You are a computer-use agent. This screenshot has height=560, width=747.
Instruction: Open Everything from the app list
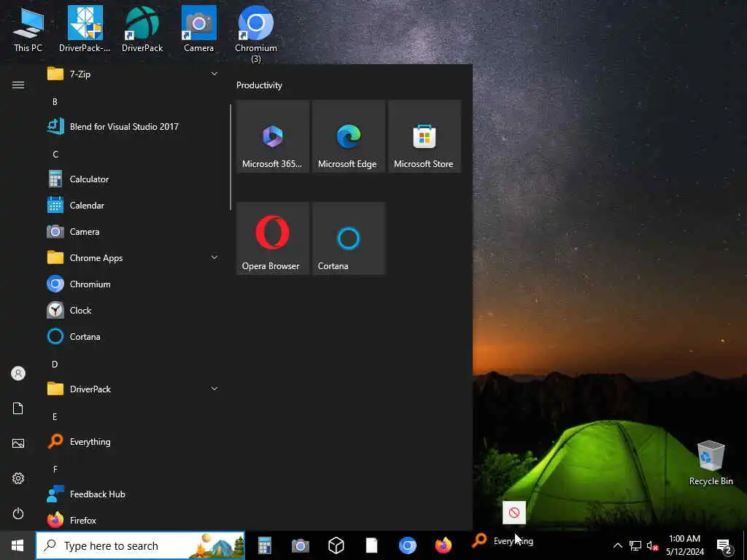[133, 441]
